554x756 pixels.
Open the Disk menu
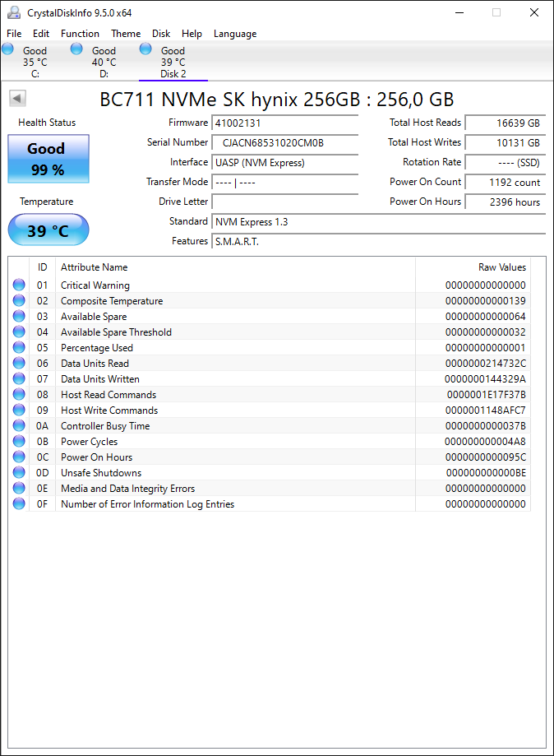[x=161, y=34]
